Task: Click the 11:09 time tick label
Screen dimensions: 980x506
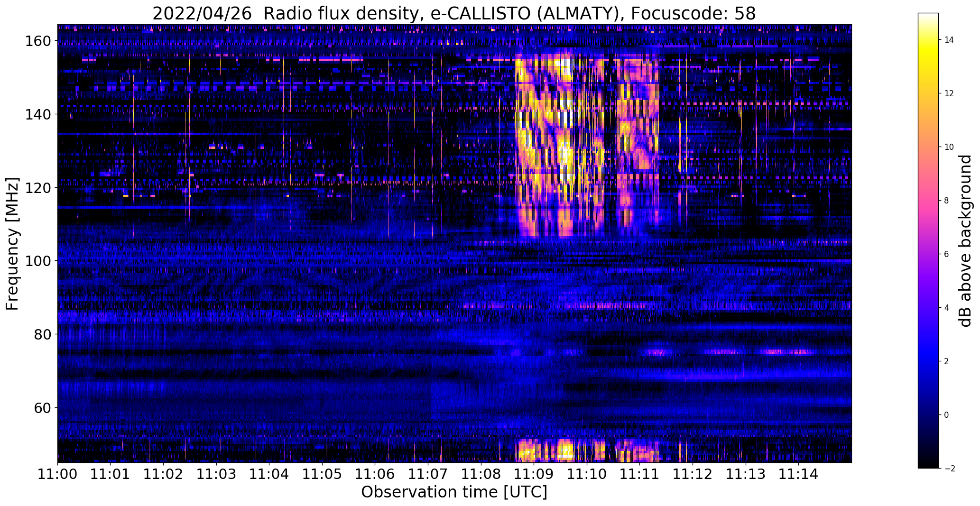Action: coord(534,474)
